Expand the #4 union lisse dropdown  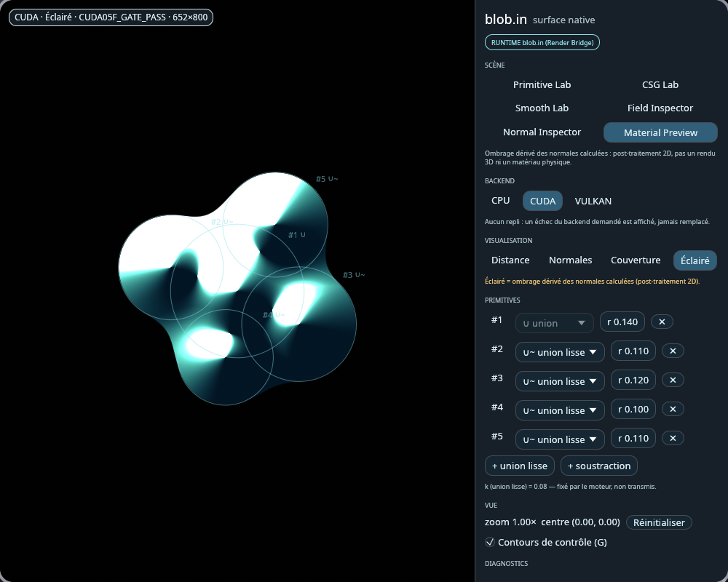pos(560,410)
